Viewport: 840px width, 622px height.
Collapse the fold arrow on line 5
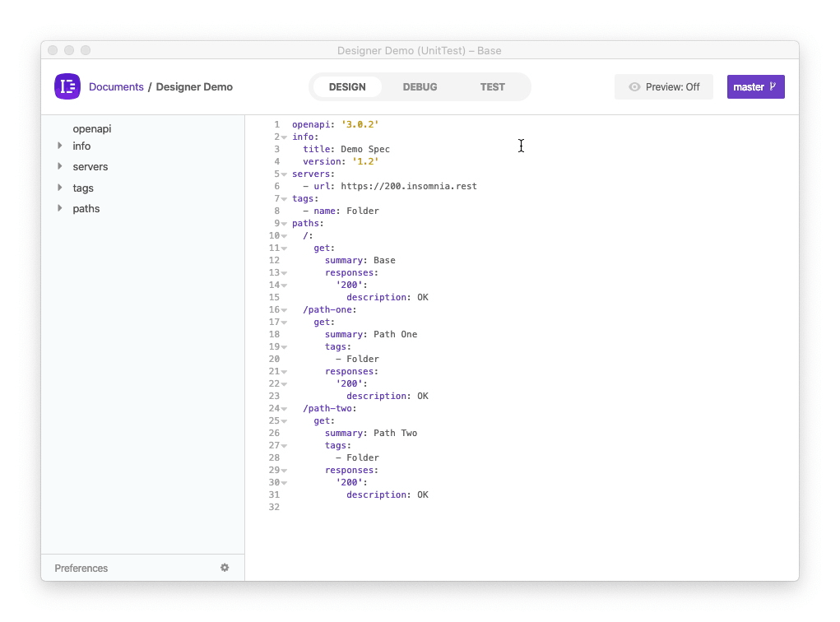click(285, 174)
